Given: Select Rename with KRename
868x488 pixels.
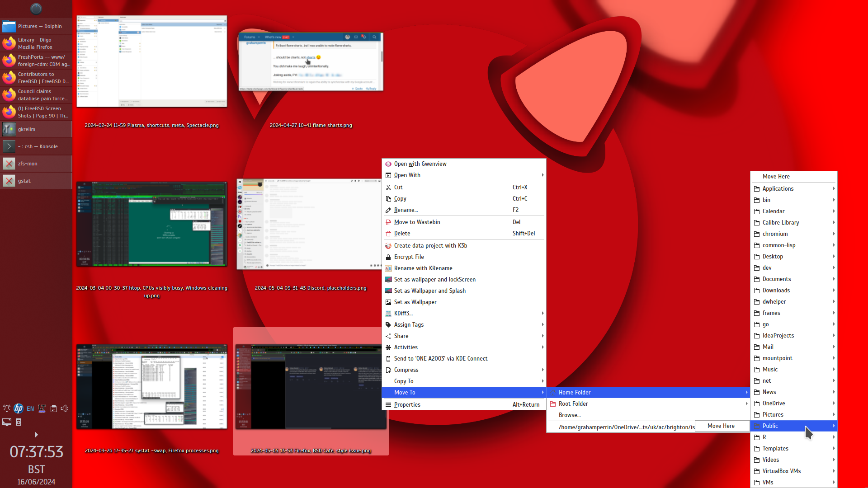Looking at the screenshot, I should tap(464, 268).
